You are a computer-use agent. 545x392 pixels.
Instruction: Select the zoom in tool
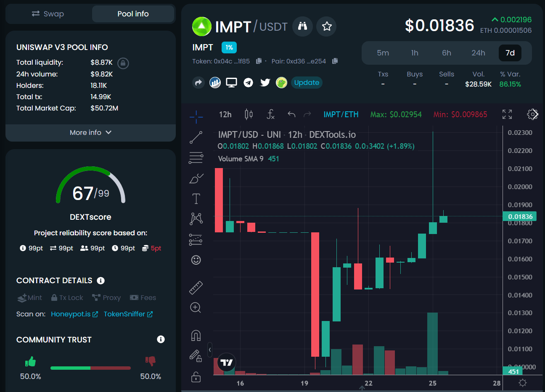coord(196,308)
